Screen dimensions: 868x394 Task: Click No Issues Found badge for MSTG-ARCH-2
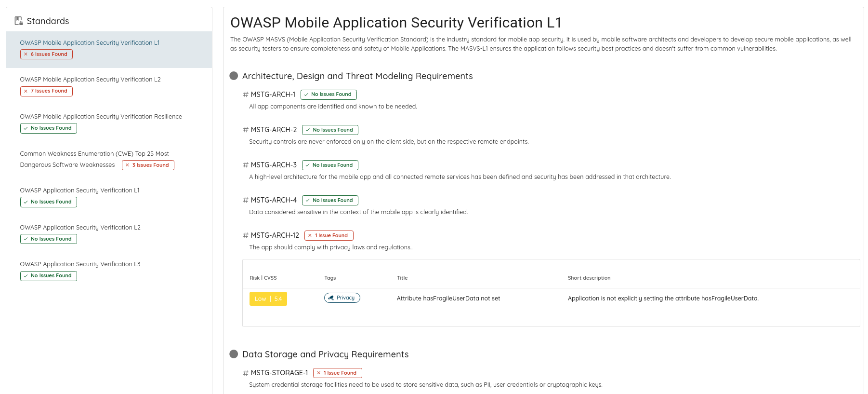330,130
